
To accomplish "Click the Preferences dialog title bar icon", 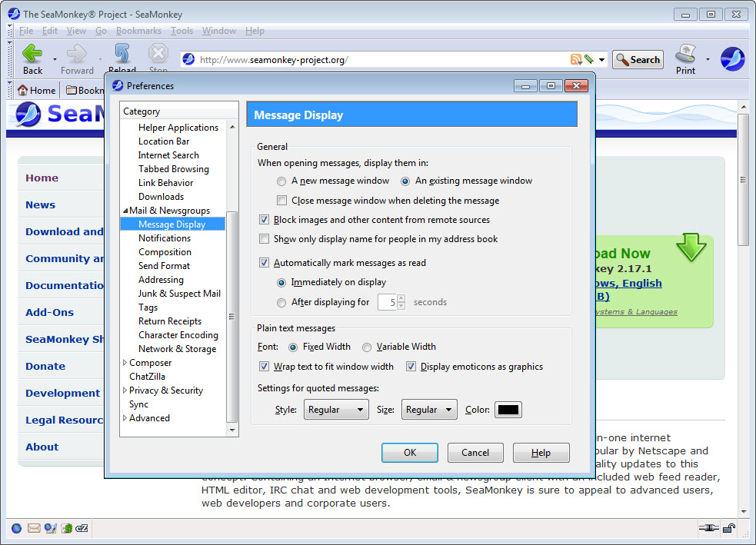I will [x=118, y=86].
